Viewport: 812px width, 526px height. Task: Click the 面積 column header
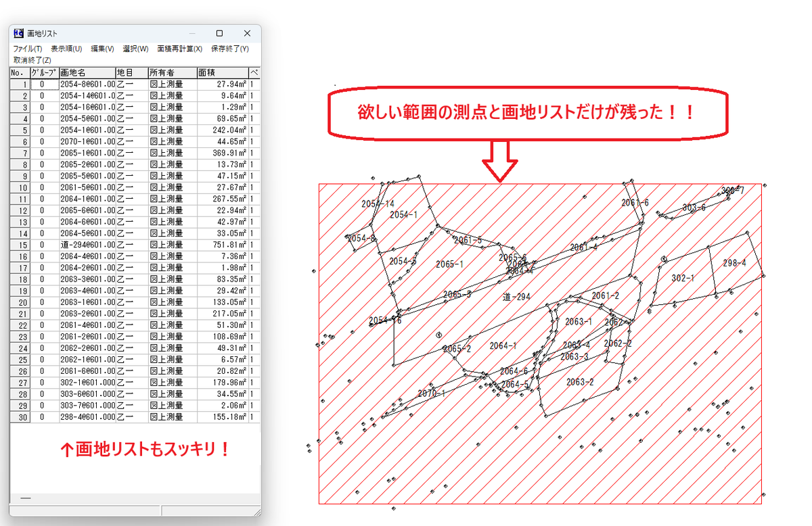pyautogui.click(x=223, y=72)
